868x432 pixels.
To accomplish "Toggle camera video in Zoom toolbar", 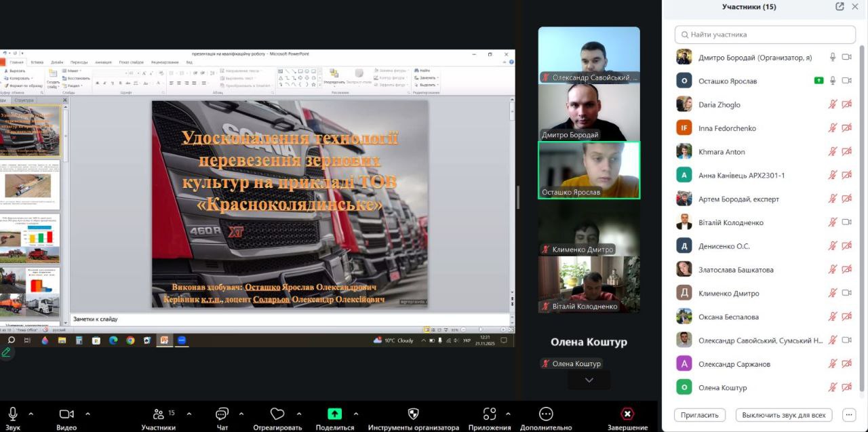I will (x=66, y=414).
